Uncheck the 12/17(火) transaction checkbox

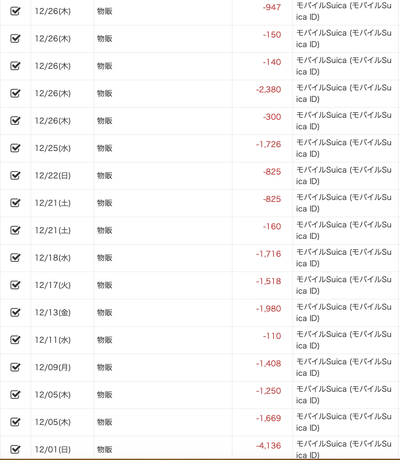point(15,285)
